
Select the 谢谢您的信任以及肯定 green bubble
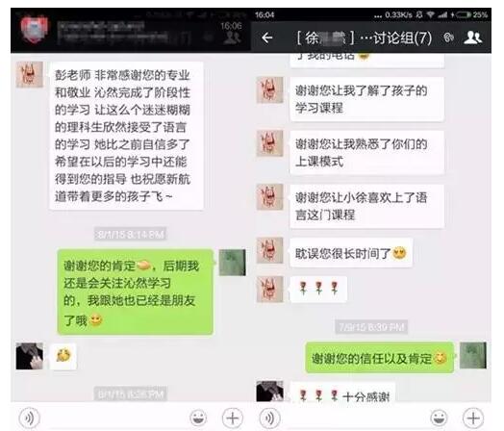pos(379,358)
